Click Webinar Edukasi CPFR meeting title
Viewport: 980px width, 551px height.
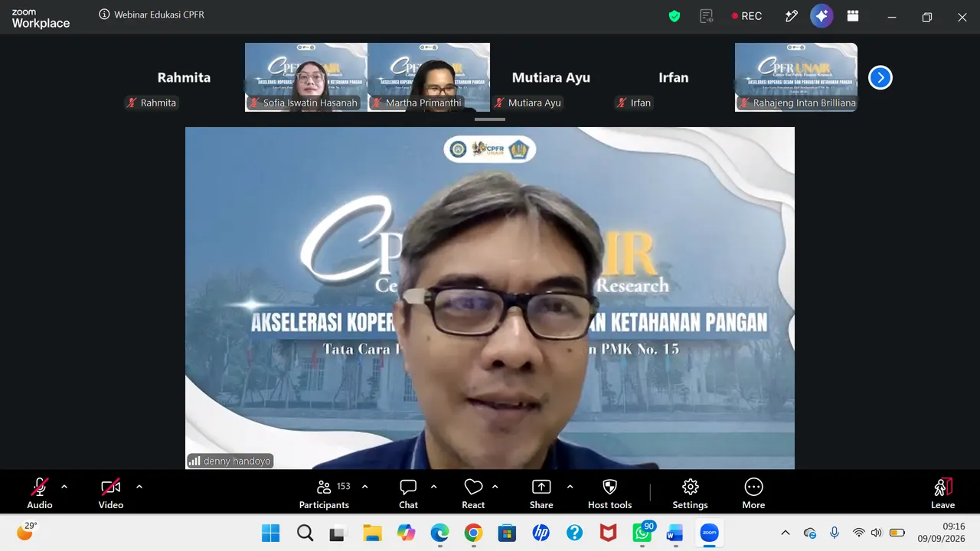(x=159, y=15)
